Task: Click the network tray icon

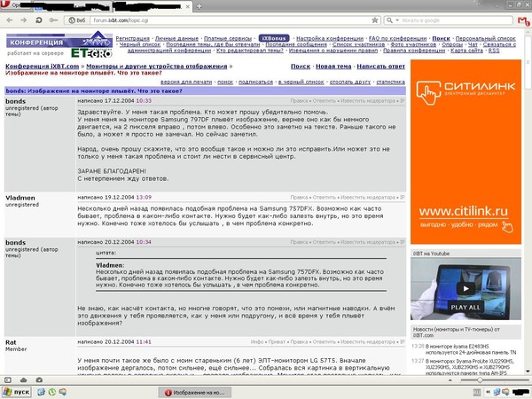Action: [x=497, y=393]
